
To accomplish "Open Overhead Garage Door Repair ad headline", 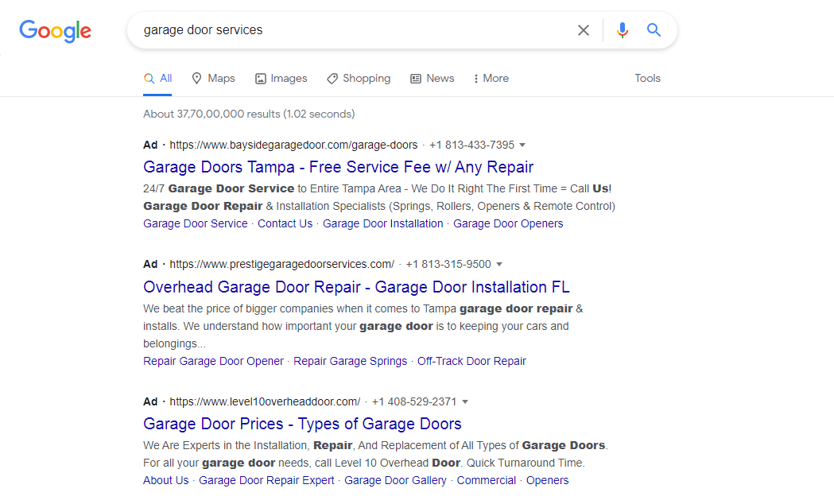I will tap(356, 287).
